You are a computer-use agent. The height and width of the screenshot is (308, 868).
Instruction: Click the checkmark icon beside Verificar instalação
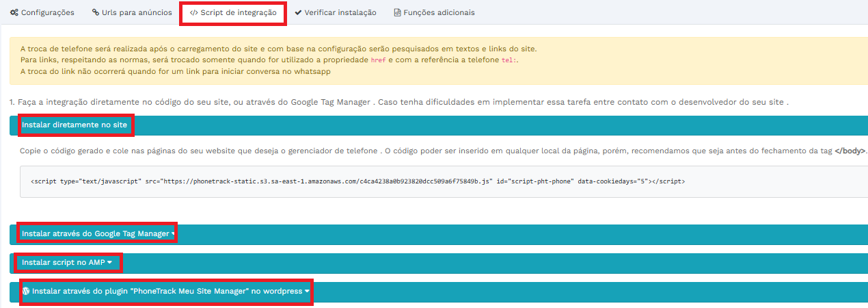point(298,12)
